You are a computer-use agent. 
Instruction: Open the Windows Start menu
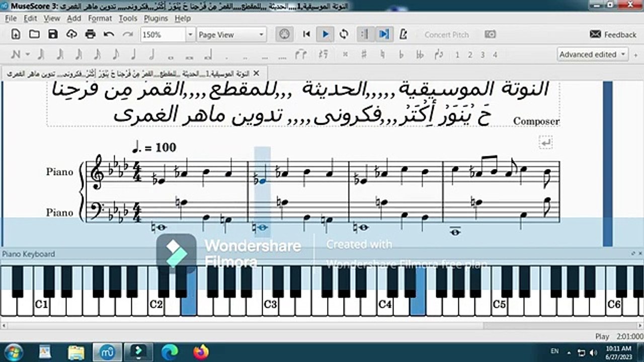pos(13,352)
